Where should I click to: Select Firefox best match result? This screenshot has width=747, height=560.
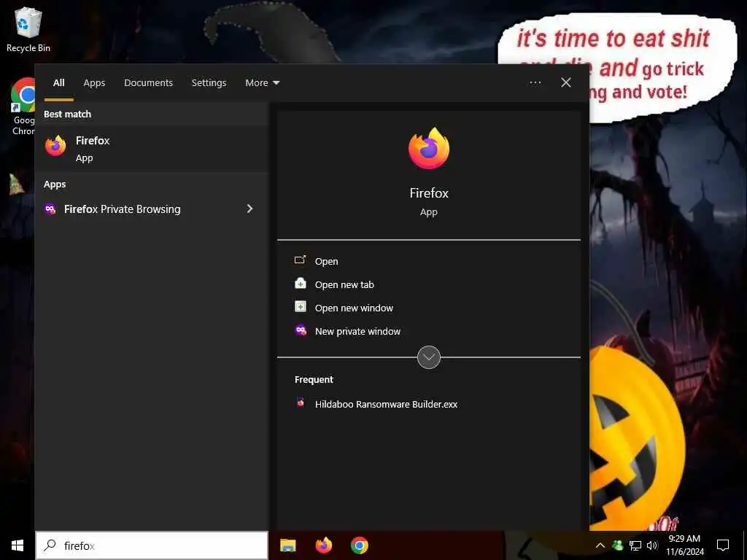[x=152, y=149]
